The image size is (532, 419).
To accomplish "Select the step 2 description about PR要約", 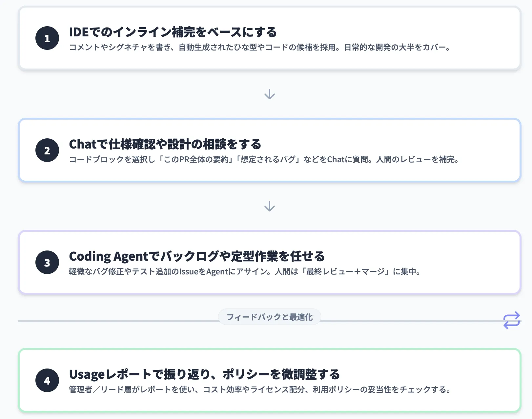I will pos(264,160).
